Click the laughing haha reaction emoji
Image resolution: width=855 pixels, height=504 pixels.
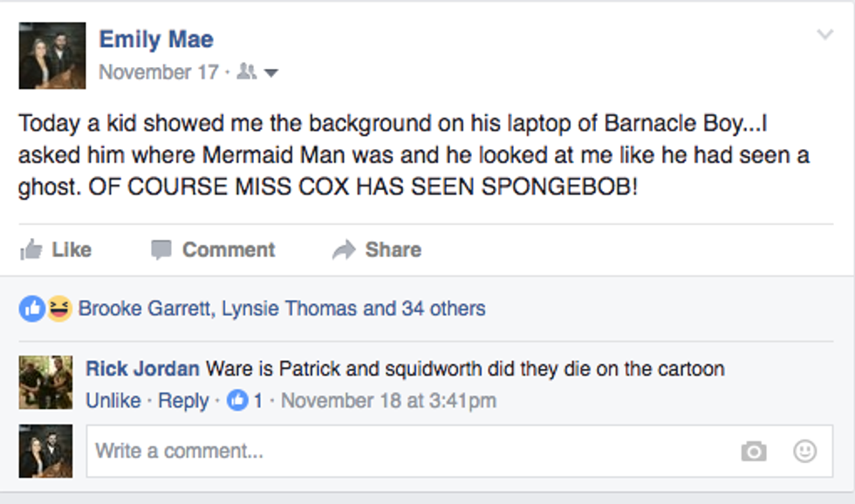(x=58, y=308)
